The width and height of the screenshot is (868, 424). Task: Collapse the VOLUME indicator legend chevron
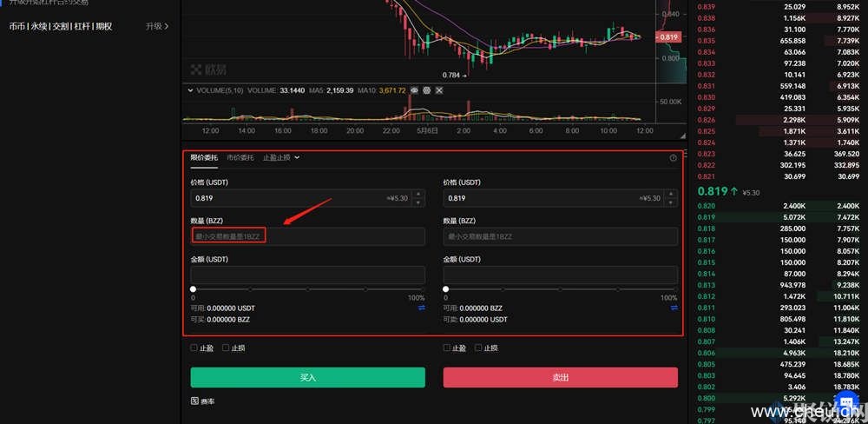coord(191,90)
